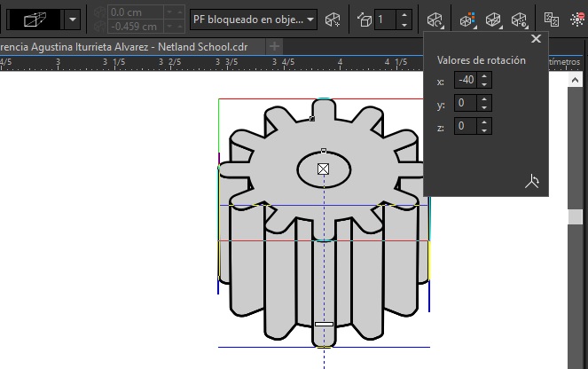
Task: Open the extrusion rotation tool
Action: [x=435, y=19]
